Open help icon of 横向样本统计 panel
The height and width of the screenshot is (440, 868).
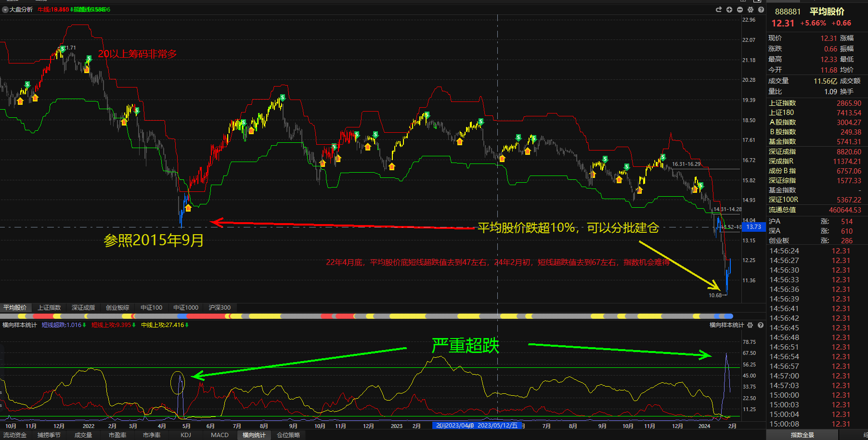[761, 325]
